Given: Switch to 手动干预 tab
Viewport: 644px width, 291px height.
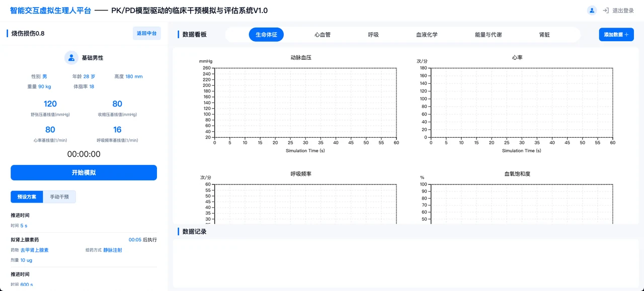Looking at the screenshot, I should tap(59, 197).
